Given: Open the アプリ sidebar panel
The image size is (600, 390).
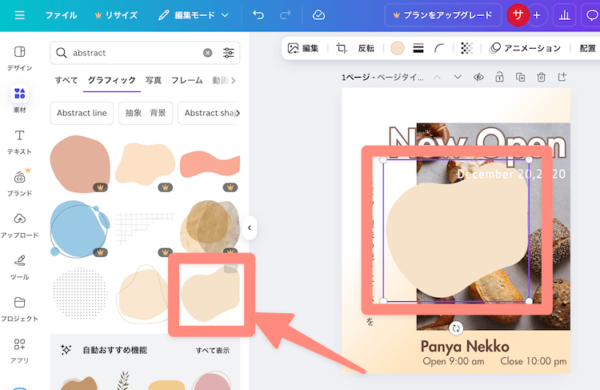Looking at the screenshot, I should [x=20, y=351].
